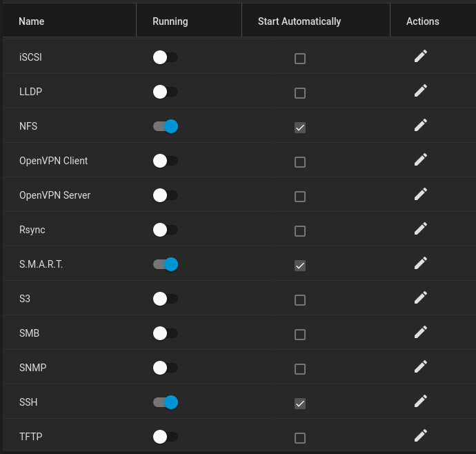This screenshot has height=454, width=476.
Task: Sort by the Running column header
Action: coord(170,21)
